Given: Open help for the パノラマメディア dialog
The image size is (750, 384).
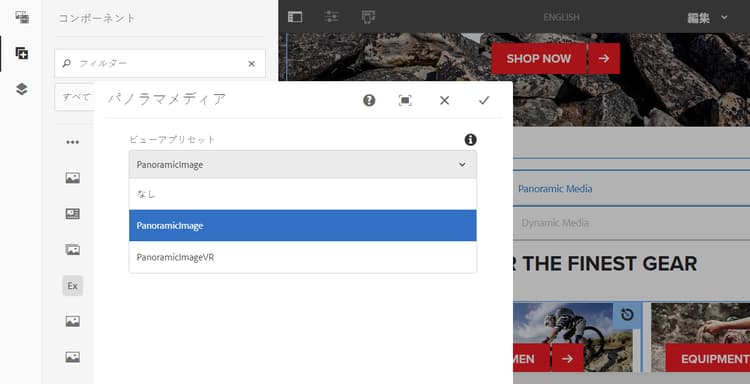Looking at the screenshot, I should [369, 100].
